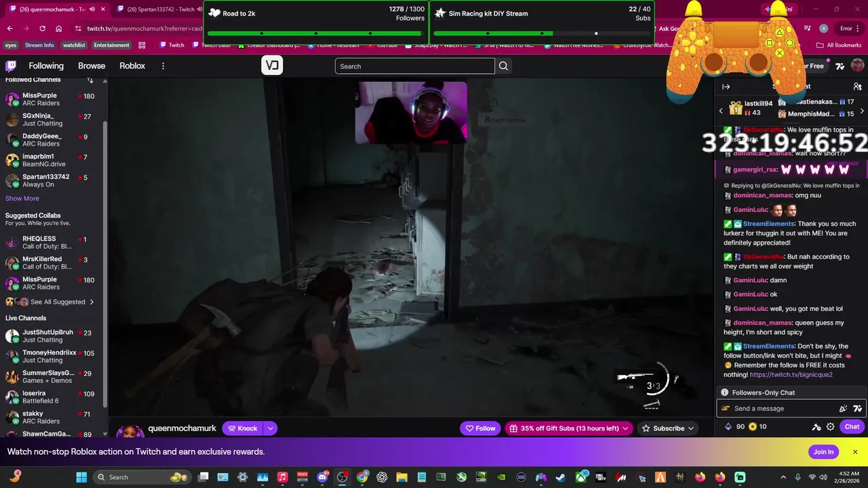Collapse the chat panel with arrow icon

tap(726, 87)
